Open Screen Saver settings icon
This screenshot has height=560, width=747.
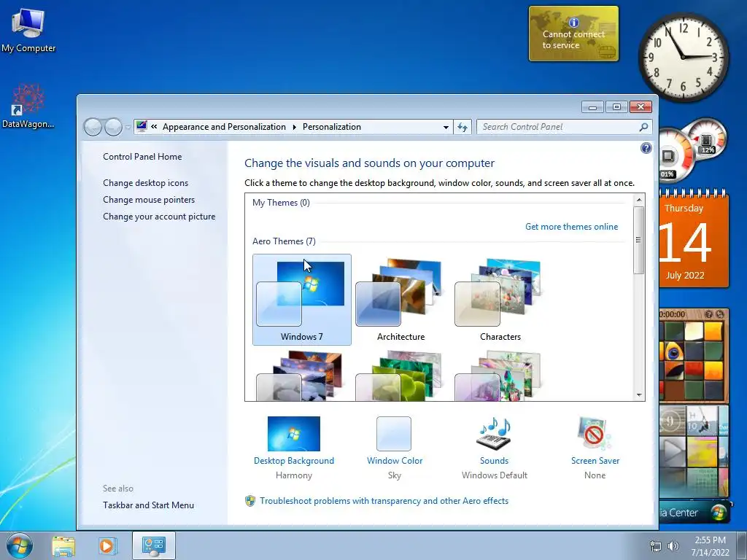coord(595,433)
